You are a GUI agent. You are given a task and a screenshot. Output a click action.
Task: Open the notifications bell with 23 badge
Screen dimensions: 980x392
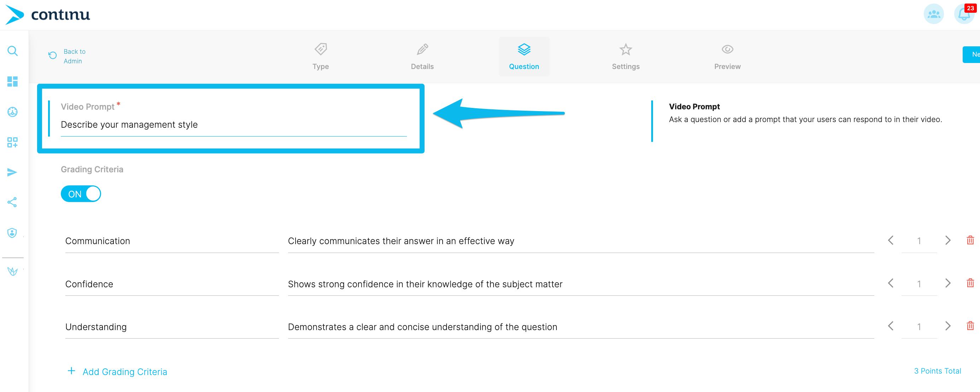pyautogui.click(x=964, y=14)
